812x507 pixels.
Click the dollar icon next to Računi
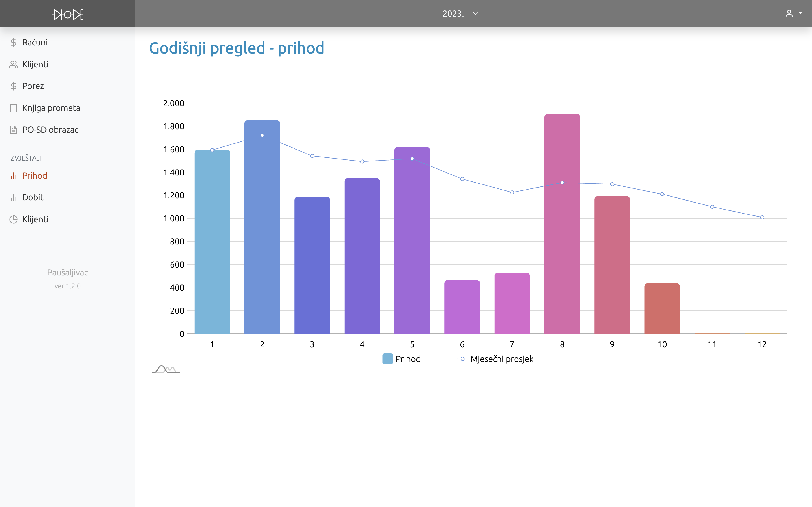[14, 43]
